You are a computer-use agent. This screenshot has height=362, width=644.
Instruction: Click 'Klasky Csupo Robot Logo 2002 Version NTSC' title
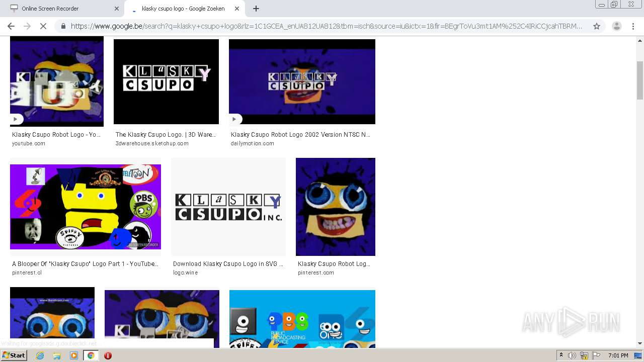300,135
